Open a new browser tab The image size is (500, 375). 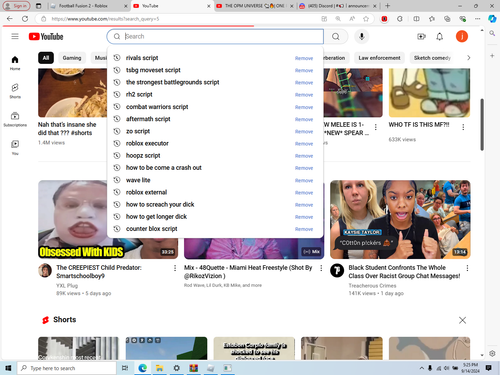tap(387, 6)
